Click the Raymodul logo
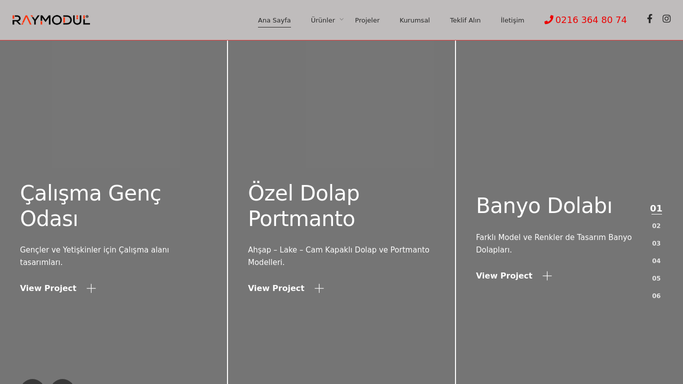This screenshot has width=683, height=384. coord(51,20)
